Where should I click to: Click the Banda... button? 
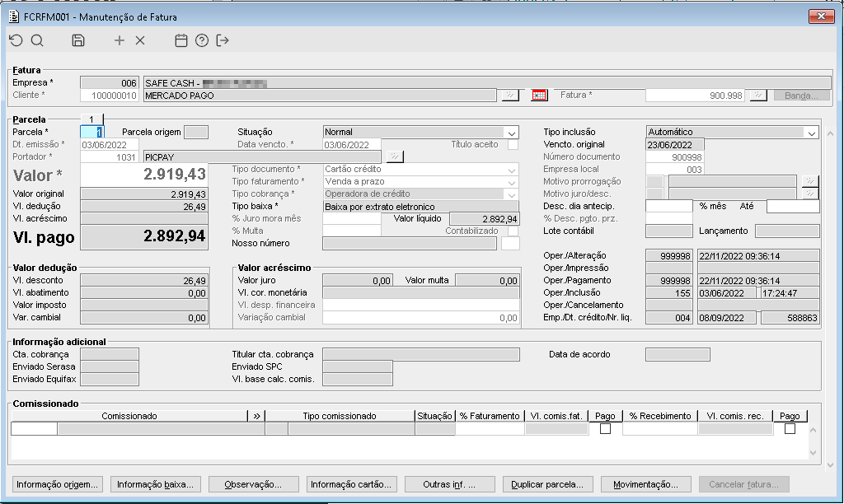801,96
